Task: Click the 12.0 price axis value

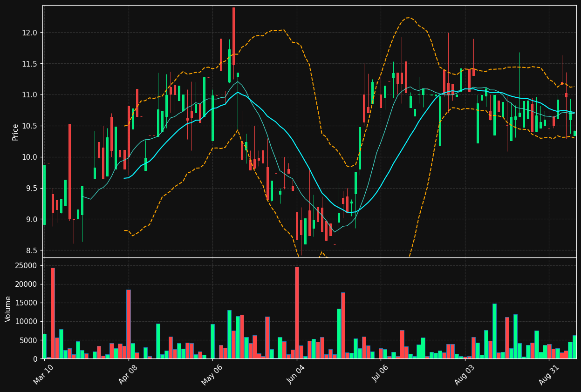Action: point(31,33)
